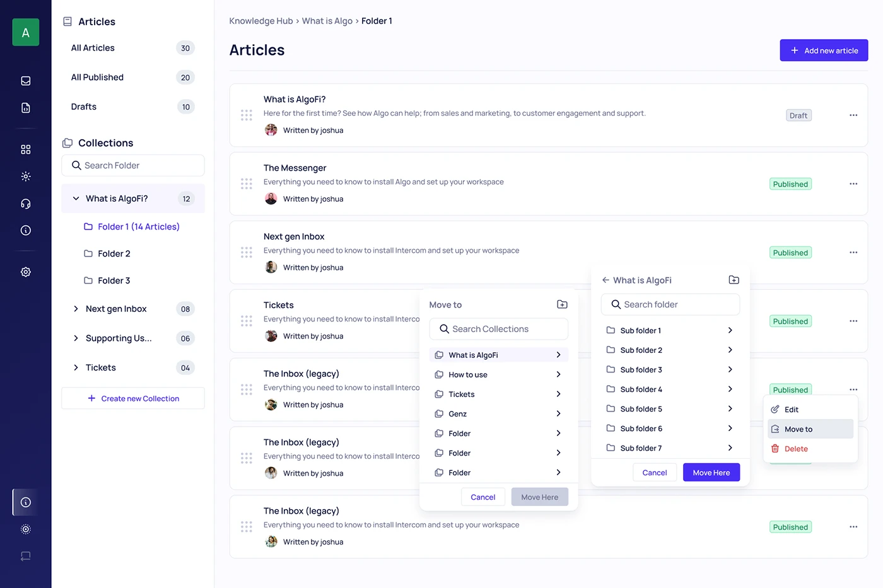Screen dimensions: 883x588
Task: Select Edit from the context menu
Action: [x=810, y=410]
